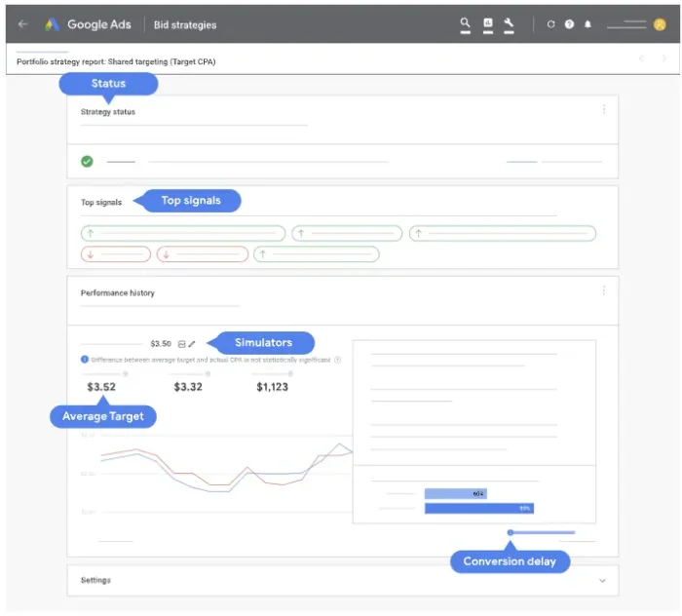Click the dark blue bar in chart
The height and width of the screenshot is (616, 682).
coord(479,508)
